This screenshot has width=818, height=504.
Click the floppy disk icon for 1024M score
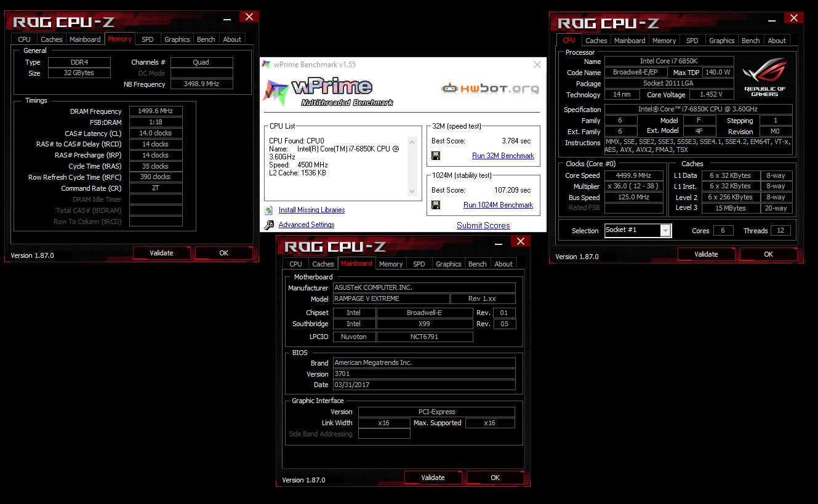click(436, 205)
